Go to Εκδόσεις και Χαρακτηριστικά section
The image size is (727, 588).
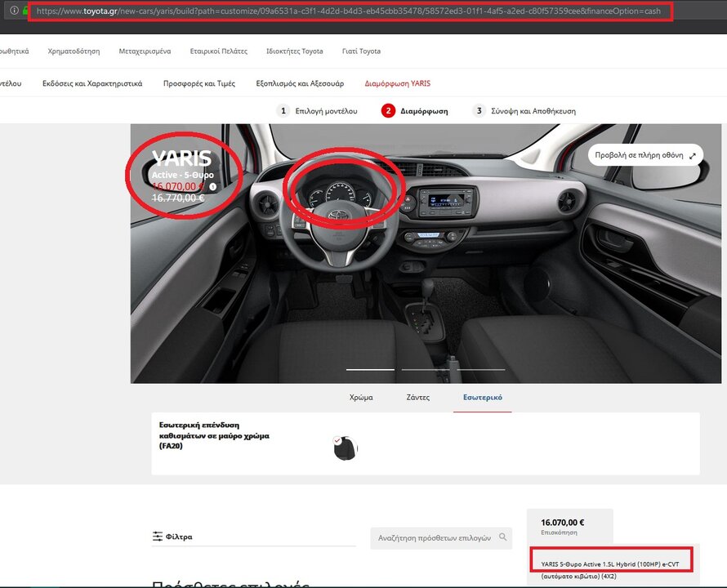pyautogui.click(x=92, y=83)
